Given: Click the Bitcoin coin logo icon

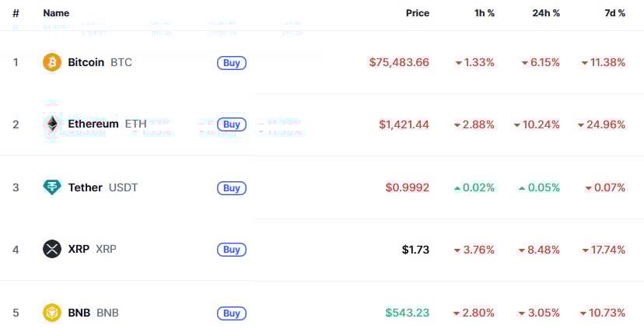Looking at the screenshot, I should (52, 62).
